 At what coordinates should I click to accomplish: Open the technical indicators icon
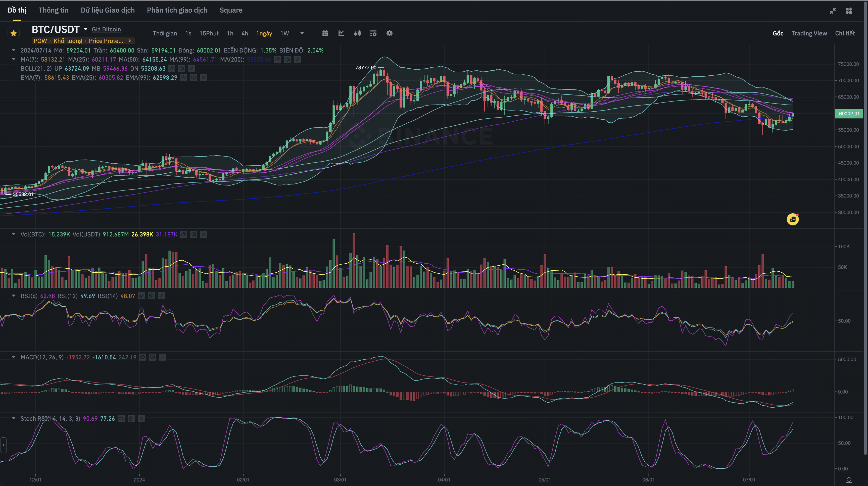tap(341, 33)
